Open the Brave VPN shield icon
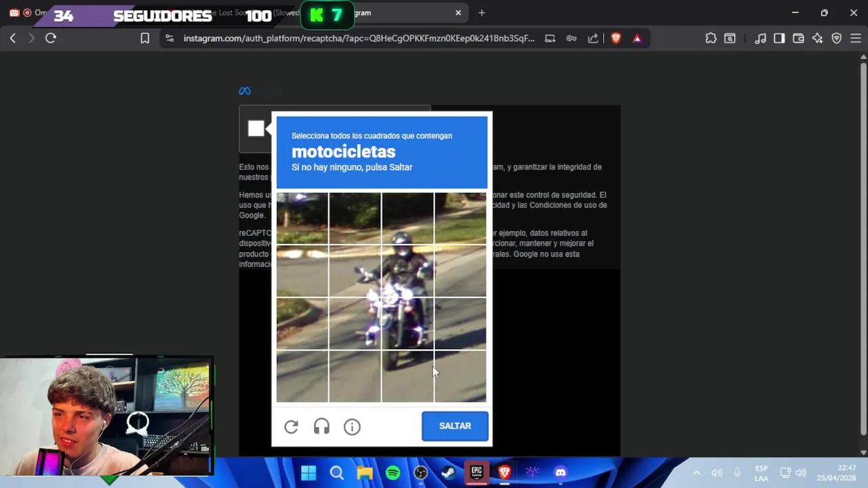The width and height of the screenshot is (868, 488). tap(836, 39)
